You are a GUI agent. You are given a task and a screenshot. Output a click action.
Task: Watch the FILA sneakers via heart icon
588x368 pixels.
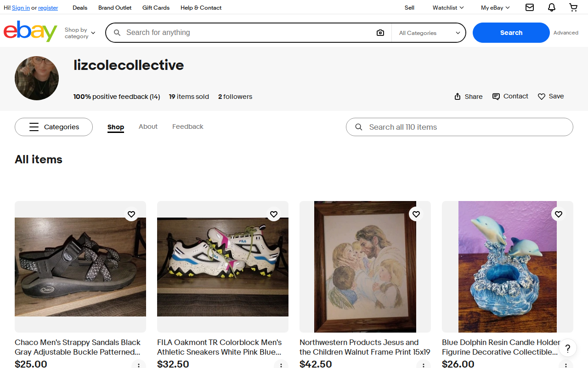tap(274, 214)
